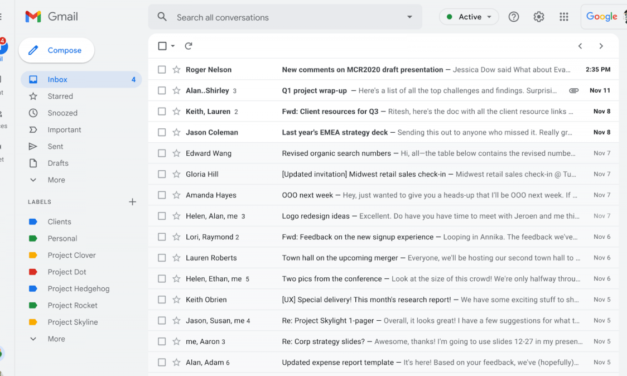
Task: Open the Inbox folder
Action: [81, 79]
